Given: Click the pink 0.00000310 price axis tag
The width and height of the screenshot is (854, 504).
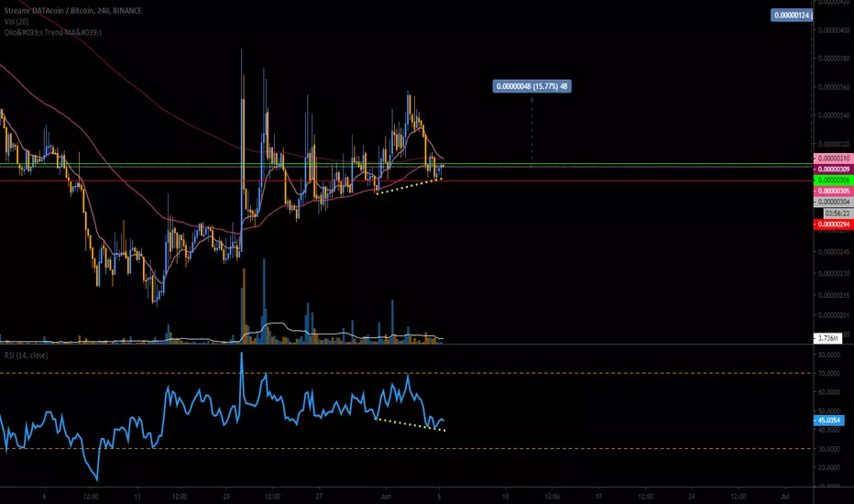Looking at the screenshot, I should coord(833,158).
